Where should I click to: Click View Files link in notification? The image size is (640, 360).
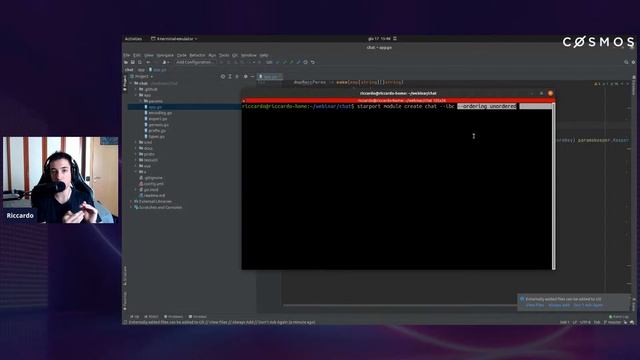coord(535,305)
